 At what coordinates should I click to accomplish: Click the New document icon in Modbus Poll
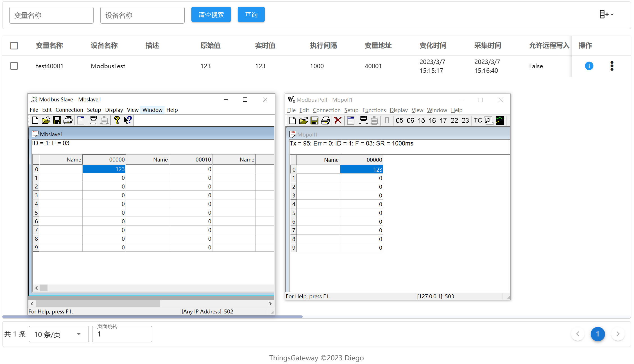click(x=292, y=121)
